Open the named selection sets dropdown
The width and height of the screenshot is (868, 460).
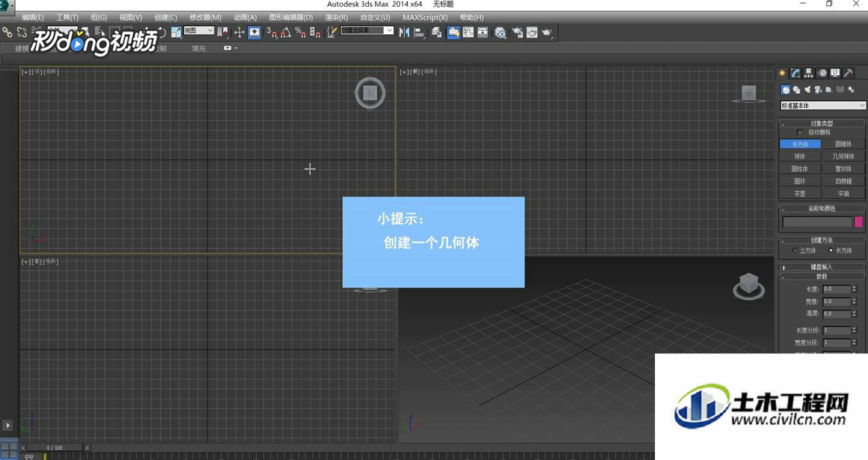[x=367, y=31]
